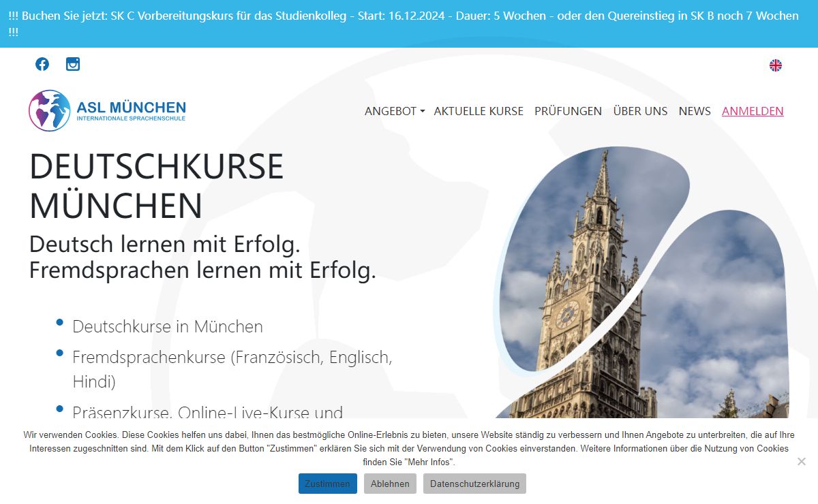Click 'Deutsch lernen mit Erfolg.' subtitle

coord(164,244)
